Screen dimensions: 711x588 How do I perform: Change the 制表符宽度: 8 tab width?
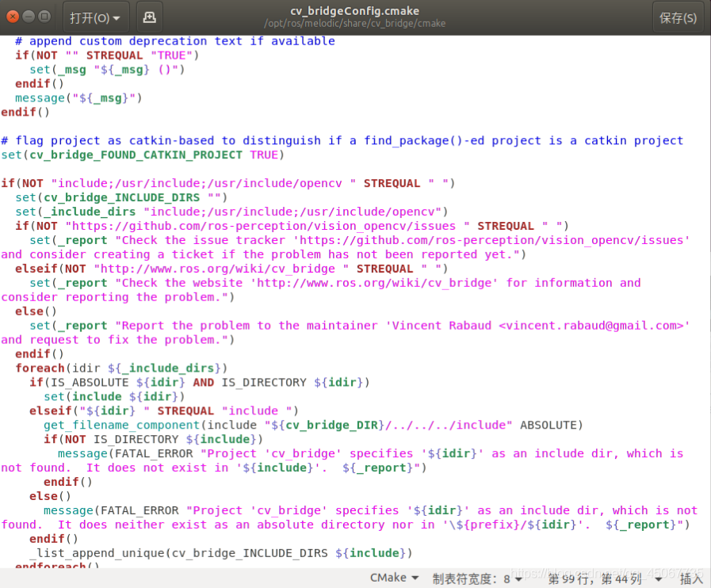pyautogui.click(x=476, y=579)
